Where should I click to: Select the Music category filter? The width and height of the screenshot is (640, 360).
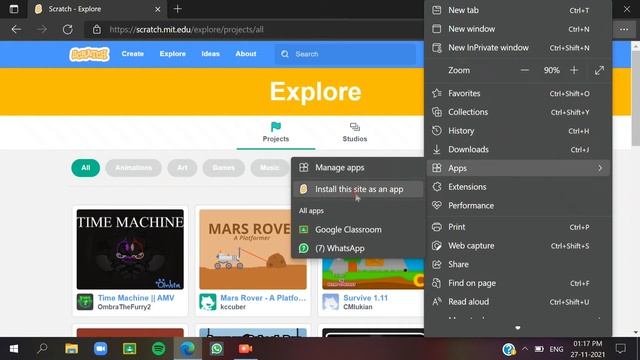click(270, 168)
